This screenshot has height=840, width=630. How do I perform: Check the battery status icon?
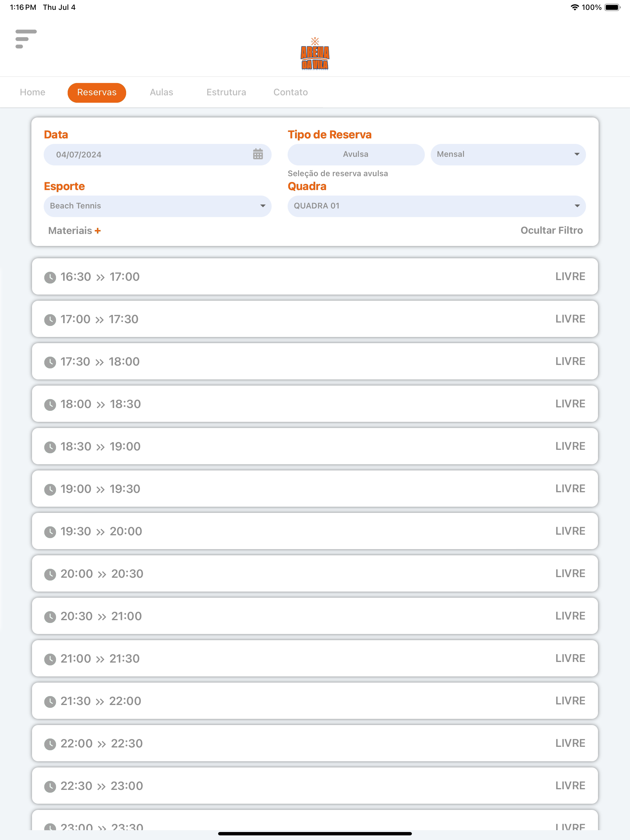pos(612,7)
